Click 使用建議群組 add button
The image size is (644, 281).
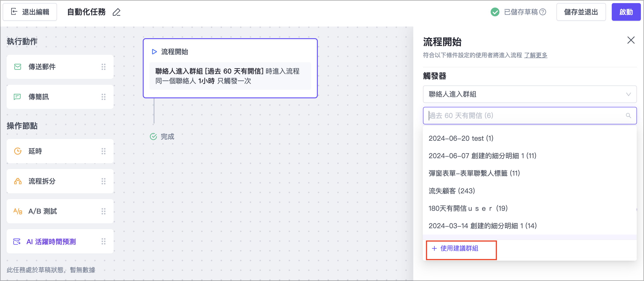(455, 248)
